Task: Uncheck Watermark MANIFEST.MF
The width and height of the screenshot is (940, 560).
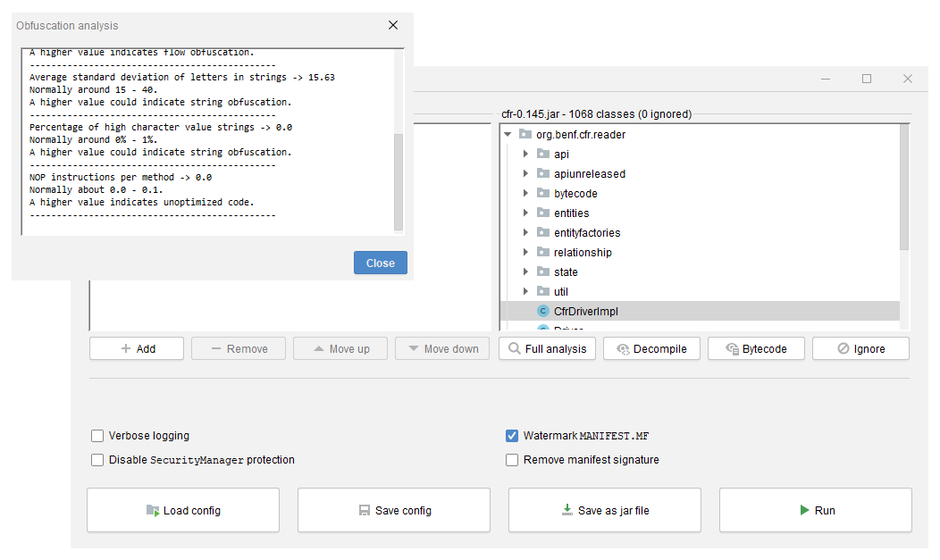Action: [x=512, y=436]
